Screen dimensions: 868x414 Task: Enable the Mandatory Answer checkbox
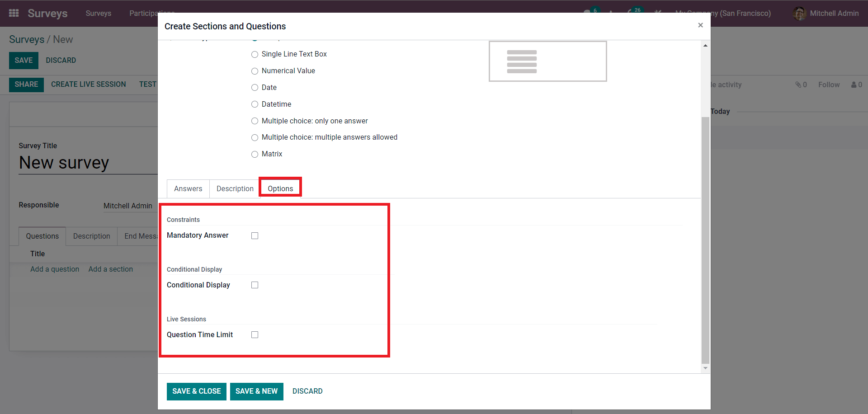[x=255, y=235]
